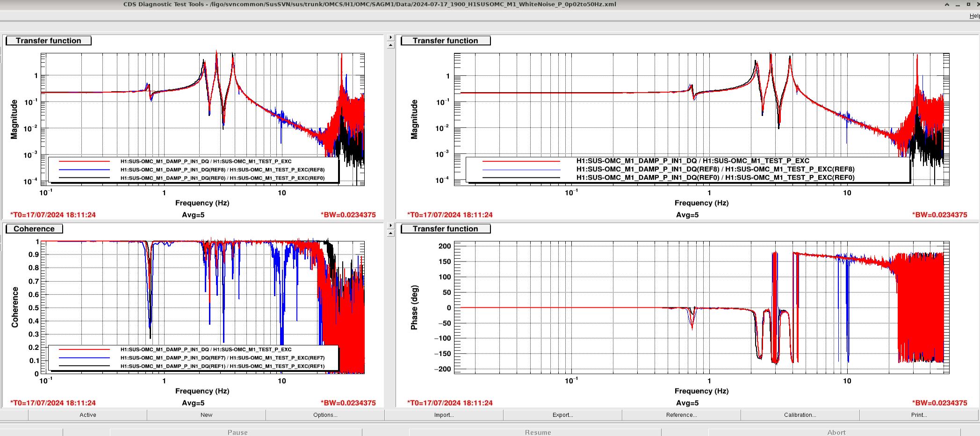Click the window title bar file path
This screenshot has height=436, width=980.
coord(413,4)
